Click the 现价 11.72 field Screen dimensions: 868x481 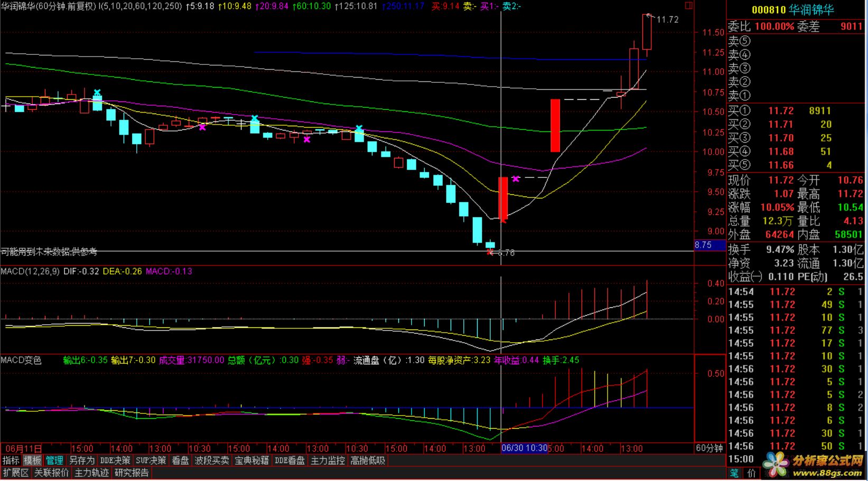(761, 181)
